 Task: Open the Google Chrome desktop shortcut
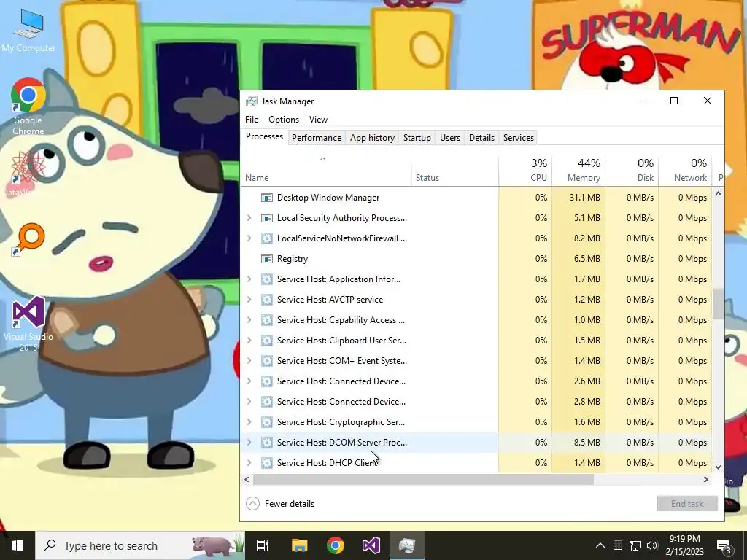(28, 106)
